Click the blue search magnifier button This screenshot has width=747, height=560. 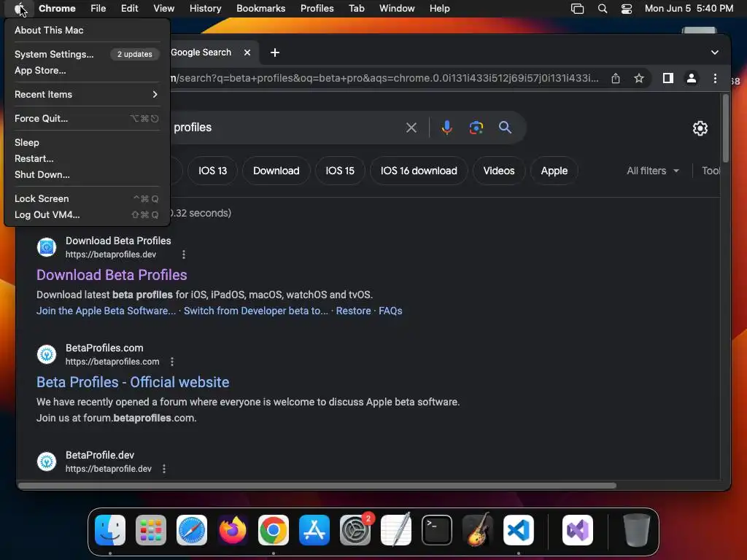tap(505, 127)
